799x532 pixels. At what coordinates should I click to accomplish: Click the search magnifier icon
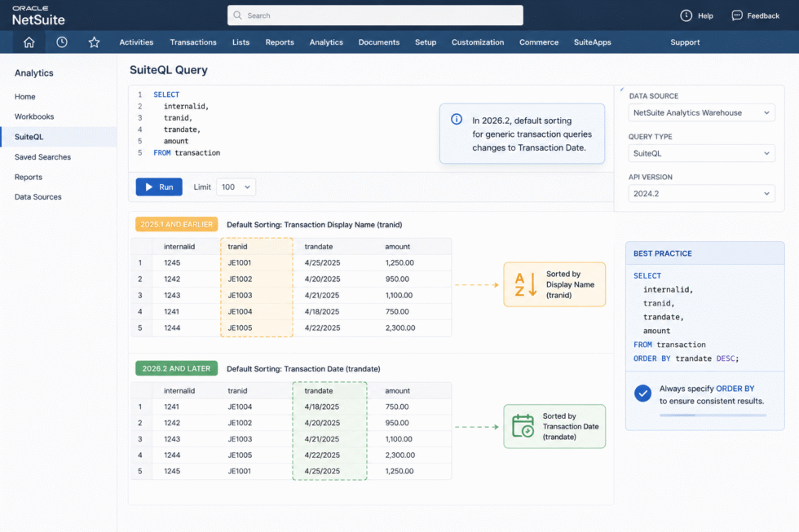point(237,15)
